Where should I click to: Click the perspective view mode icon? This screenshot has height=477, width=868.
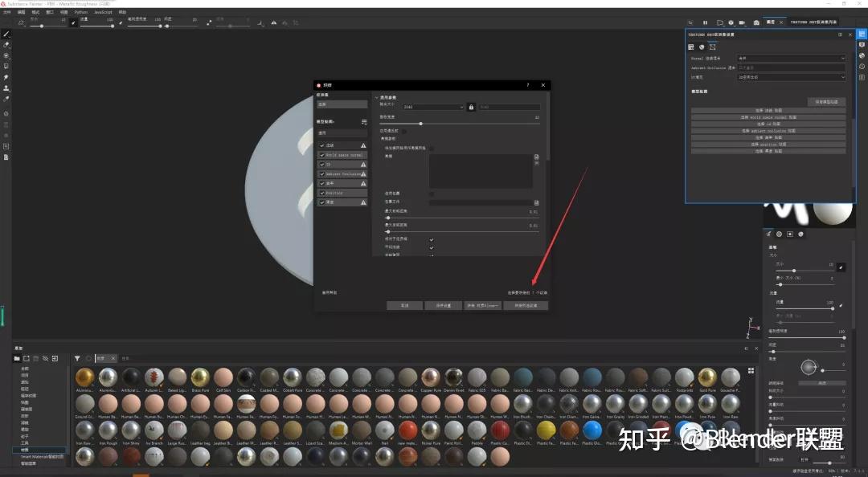coord(719,22)
